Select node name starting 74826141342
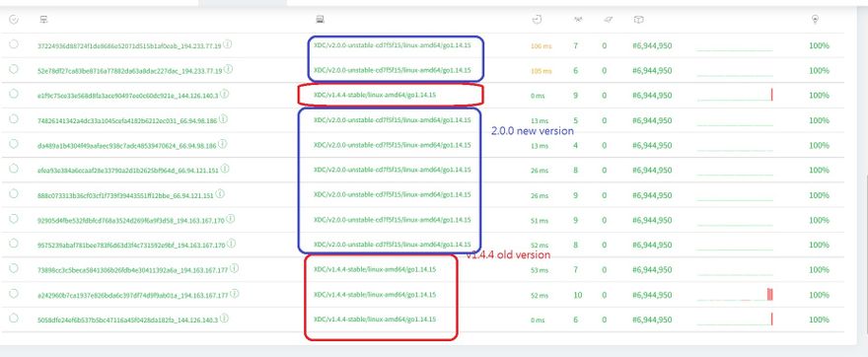The width and height of the screenshot is (868, 357). pyautogui.click(x=127, y=120)
